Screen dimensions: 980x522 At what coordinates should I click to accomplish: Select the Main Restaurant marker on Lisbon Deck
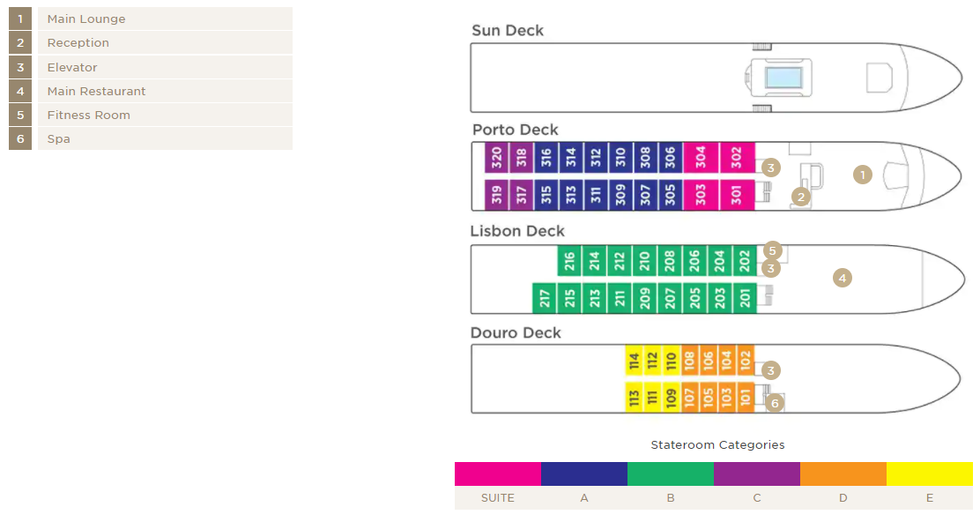842,278
